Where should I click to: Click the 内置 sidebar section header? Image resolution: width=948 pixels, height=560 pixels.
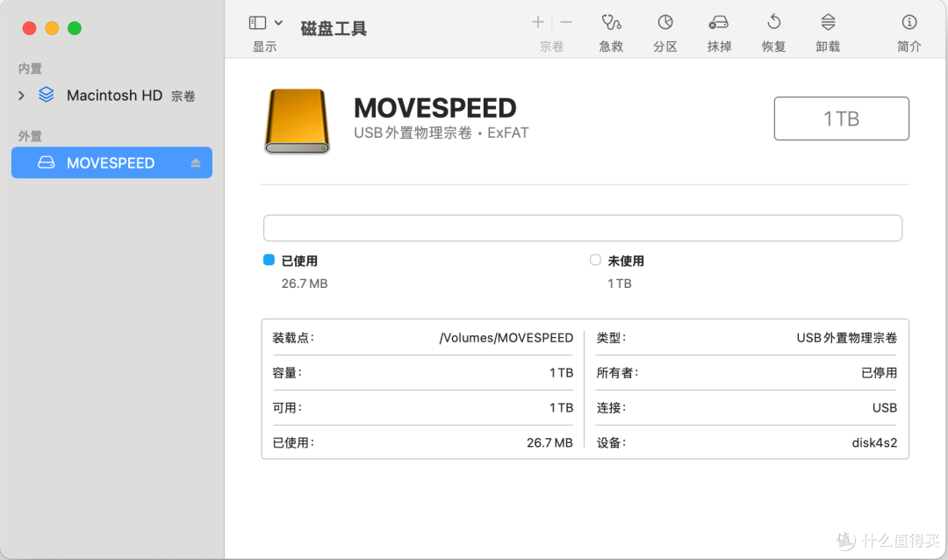pyautogui.click(x=30, y=68)
